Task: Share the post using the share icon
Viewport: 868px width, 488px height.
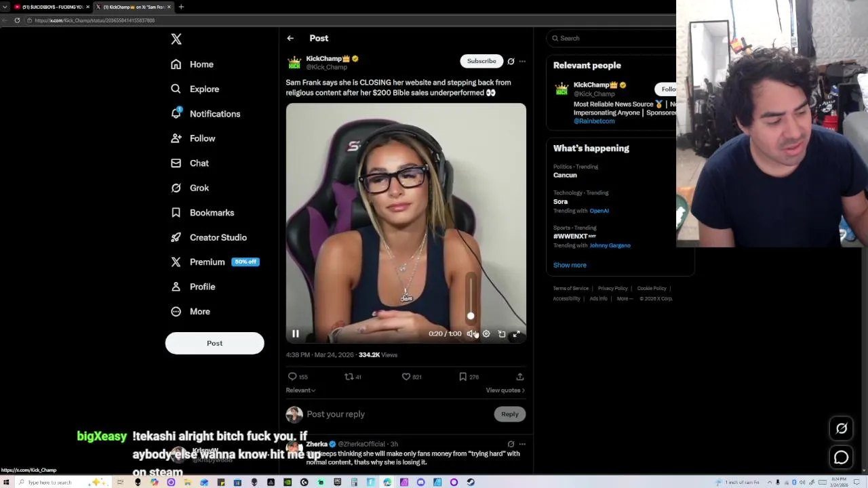Action: [520, 377]
